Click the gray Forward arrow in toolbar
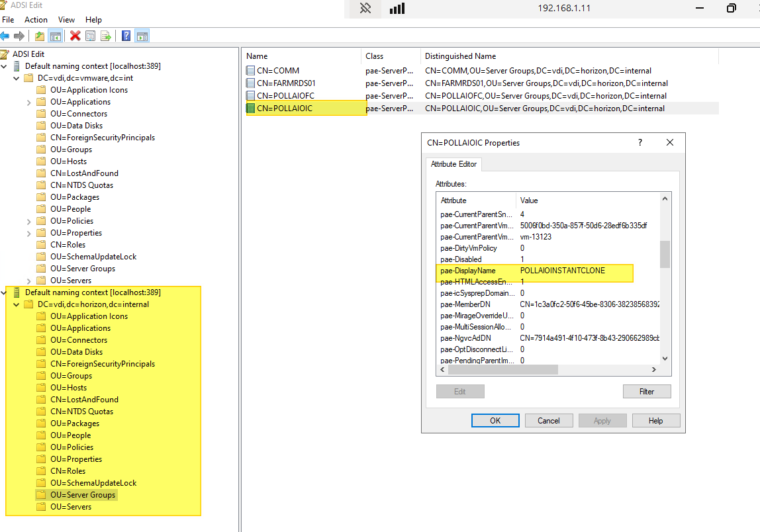Viewport: 760px width, 532px height. click(19, 36)
